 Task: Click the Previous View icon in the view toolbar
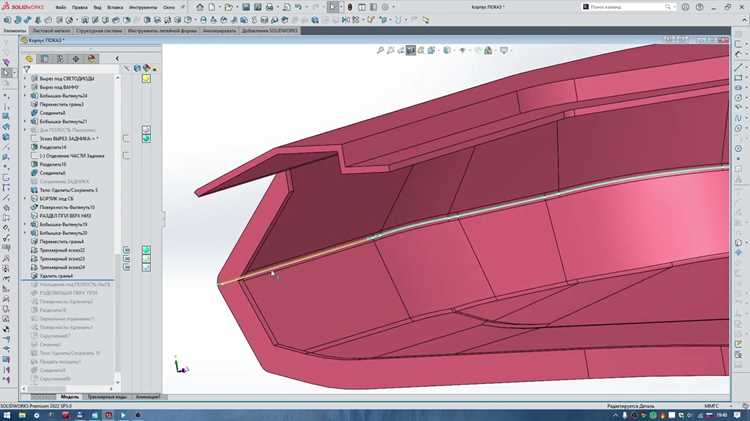tap(401, 50)
